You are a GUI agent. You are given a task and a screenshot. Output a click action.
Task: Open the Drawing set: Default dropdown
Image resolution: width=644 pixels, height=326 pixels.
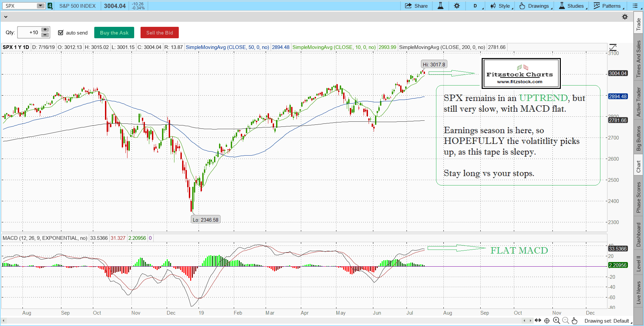(607, 321)
